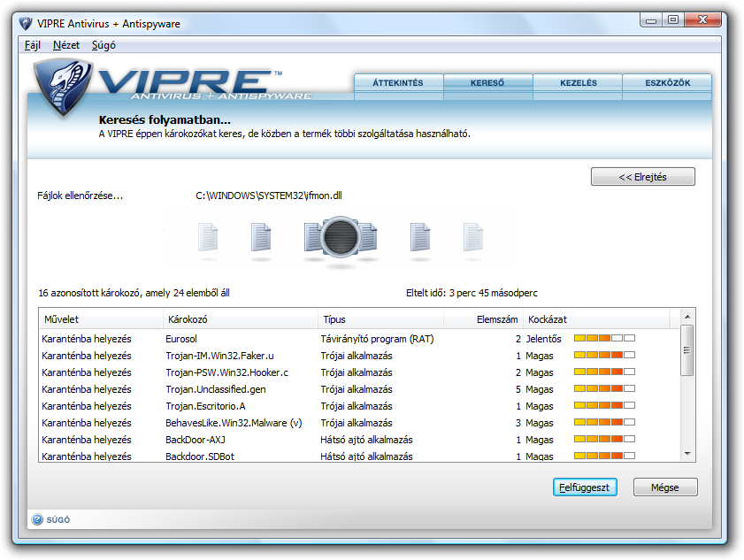Image resolution: width=744 pixels, height=560 pixels.
Task: Select the Trojan-IM.Win32.Faker.u row
Action: (x=360, y=356)
